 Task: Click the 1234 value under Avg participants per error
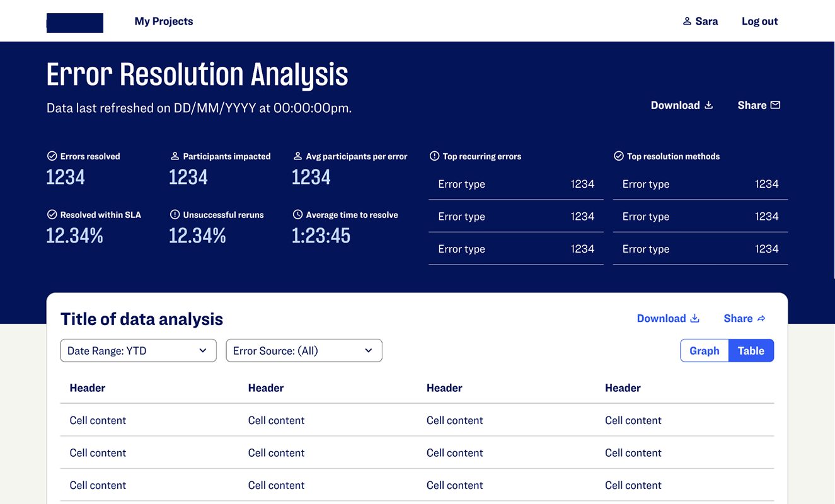(311, 177)
